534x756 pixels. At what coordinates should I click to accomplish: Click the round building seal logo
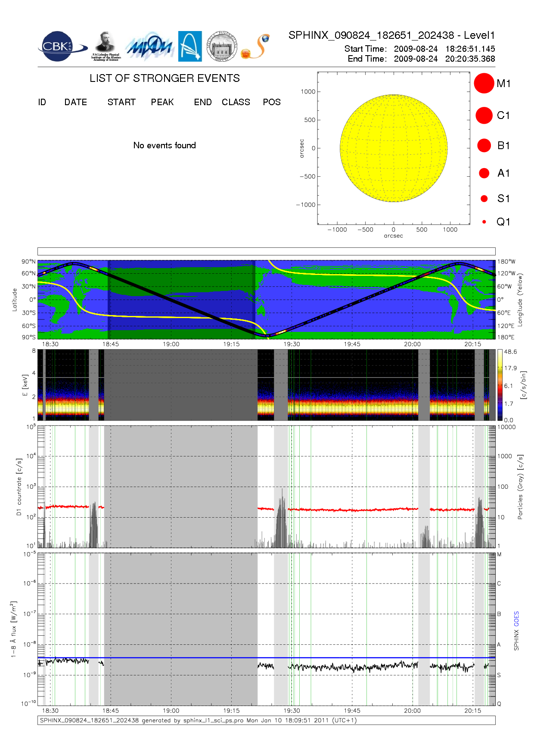(222, 47)
